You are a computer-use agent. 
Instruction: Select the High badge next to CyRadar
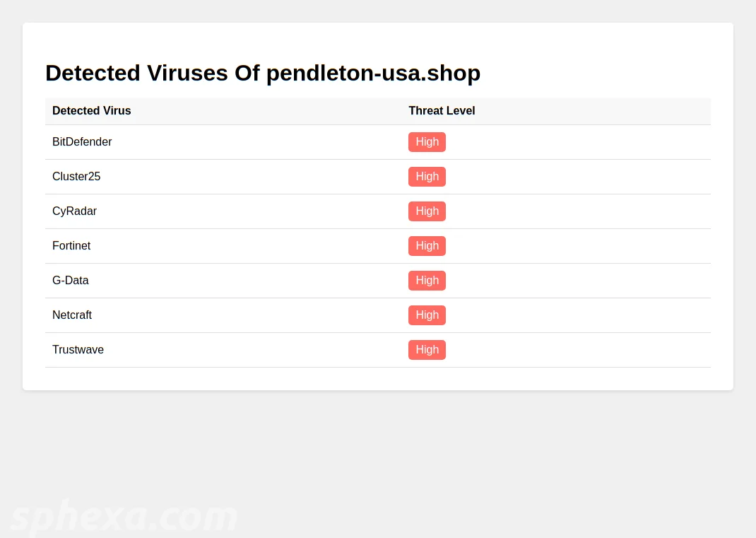(427, 211)
